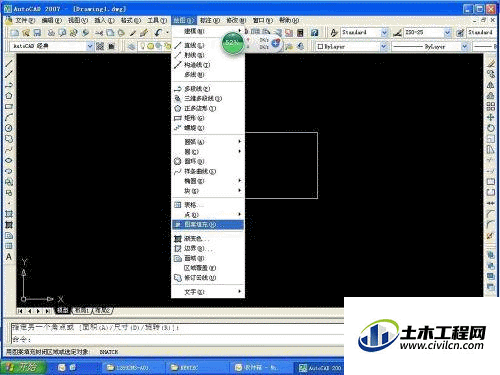Open the color control 'ByLayer' dropdown
Viewport: 500px width, 375px height.
[384, 46]
